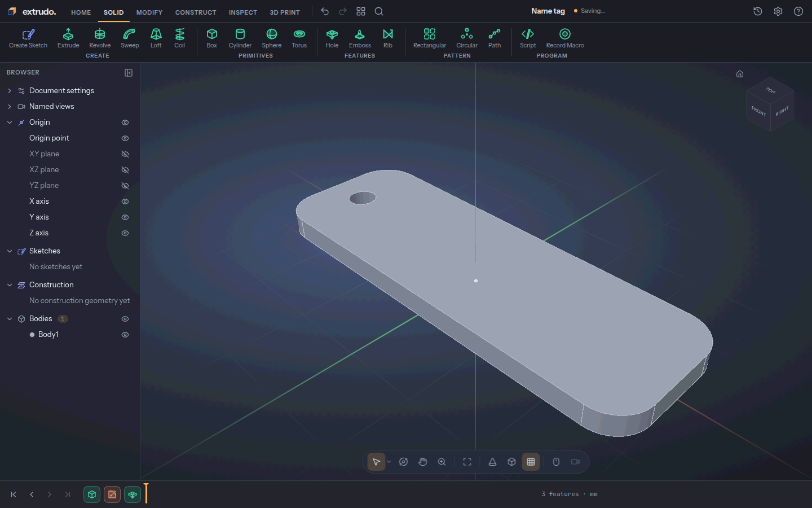Image resolution: width=812 pixels, height=508 pixels.
Task: Click the Coil tool
Action: [180, 38]
